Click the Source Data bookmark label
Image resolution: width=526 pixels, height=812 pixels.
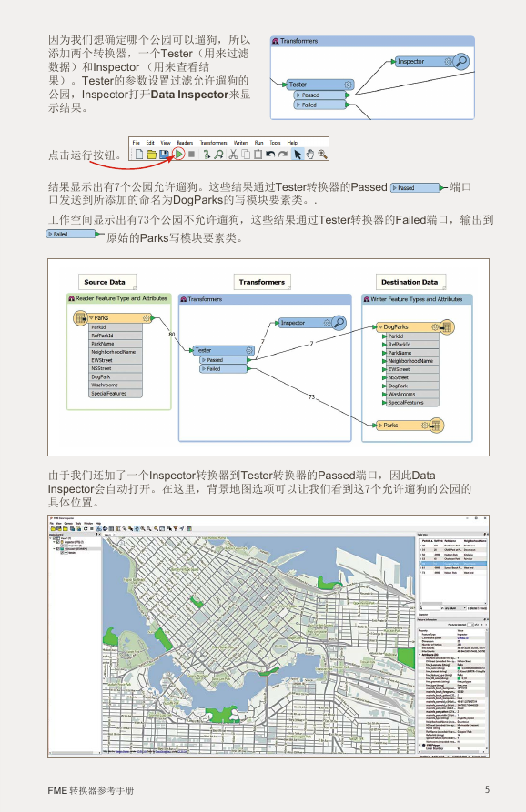pyautogui.click(x=105, y=282)
